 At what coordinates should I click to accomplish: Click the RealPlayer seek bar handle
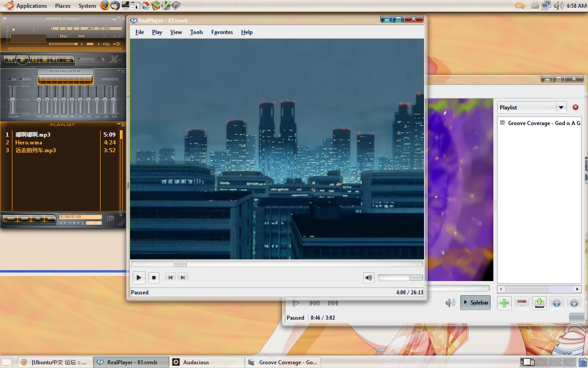click(x=180, y=264)
